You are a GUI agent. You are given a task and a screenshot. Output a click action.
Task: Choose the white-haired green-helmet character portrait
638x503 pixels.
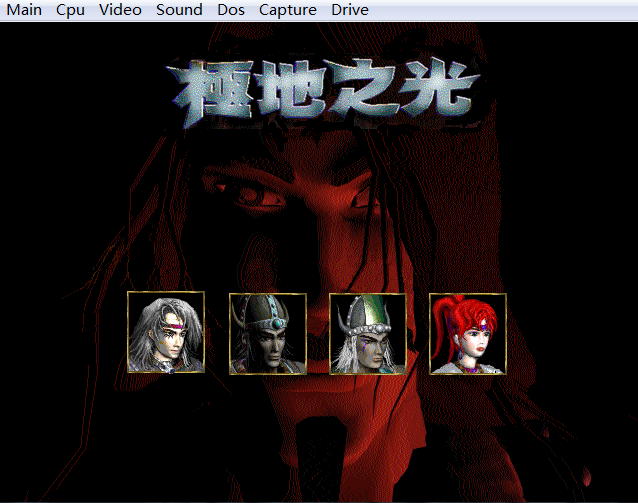tap(368, 334)
